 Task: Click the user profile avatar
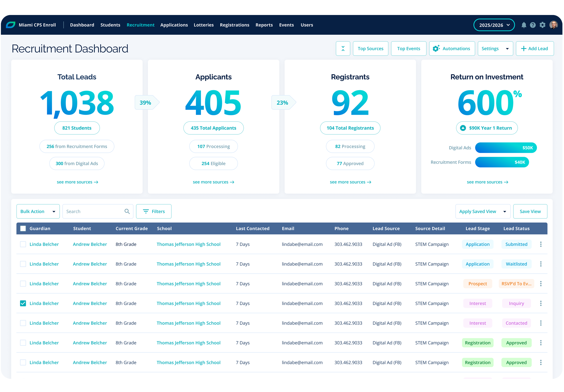[553, 25]
